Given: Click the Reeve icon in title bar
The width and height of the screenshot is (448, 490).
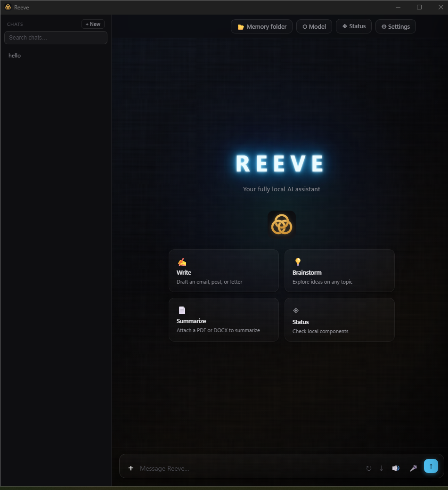Looking at the screenshot, I should click(8, 7).
